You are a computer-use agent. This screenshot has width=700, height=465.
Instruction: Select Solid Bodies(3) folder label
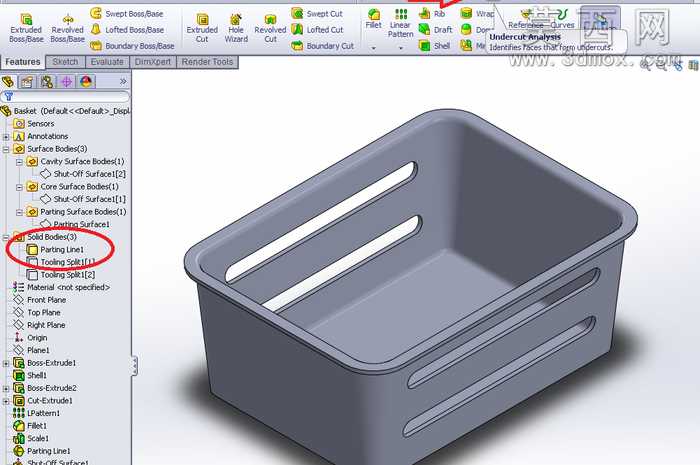pos(52,237)
